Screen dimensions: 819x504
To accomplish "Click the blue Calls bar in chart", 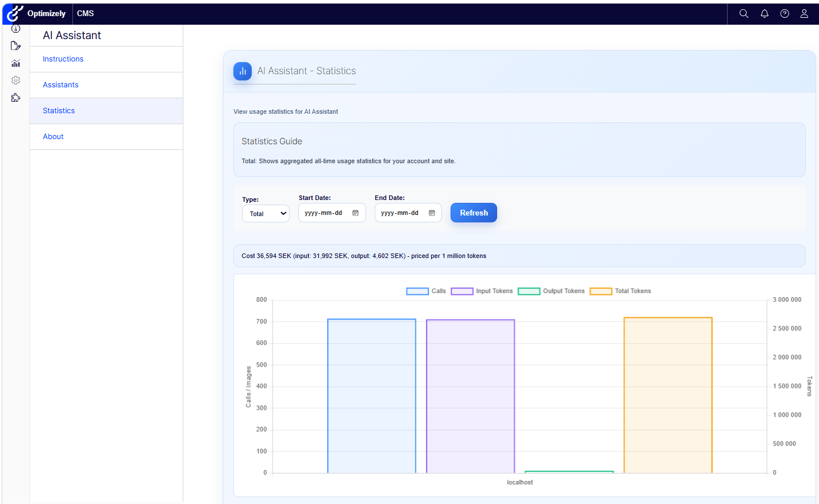I will point(372,396).
